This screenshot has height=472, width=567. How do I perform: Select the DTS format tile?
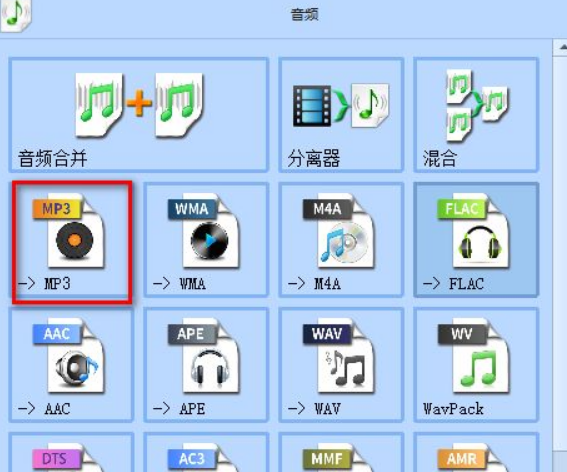tap(71, 453)
